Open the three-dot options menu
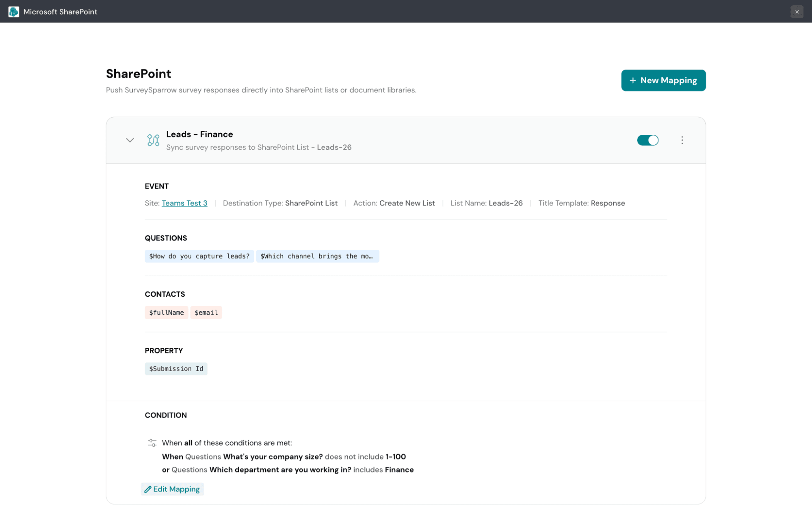The width and height of the screenshot is (812, 508). click(682, 140)
